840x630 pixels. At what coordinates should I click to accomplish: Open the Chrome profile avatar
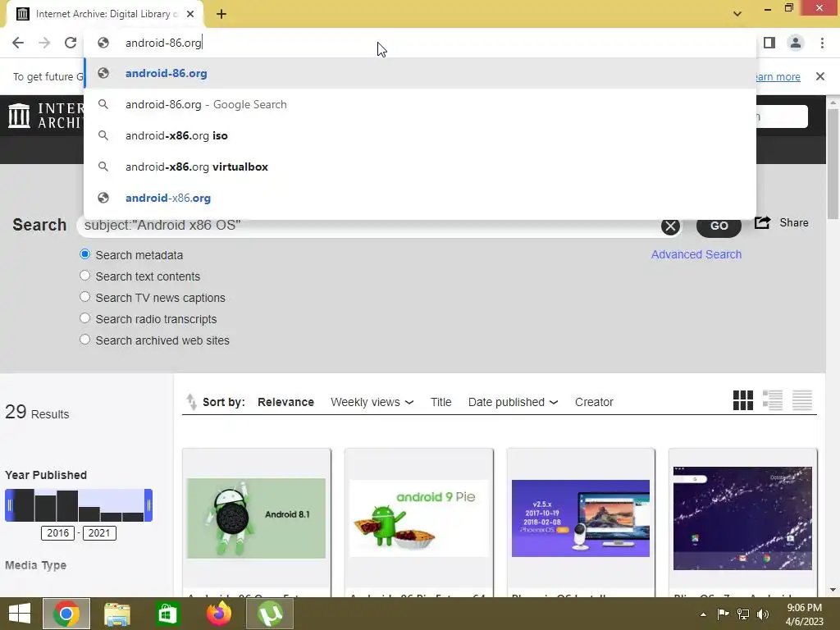click(x=796, y=43)
